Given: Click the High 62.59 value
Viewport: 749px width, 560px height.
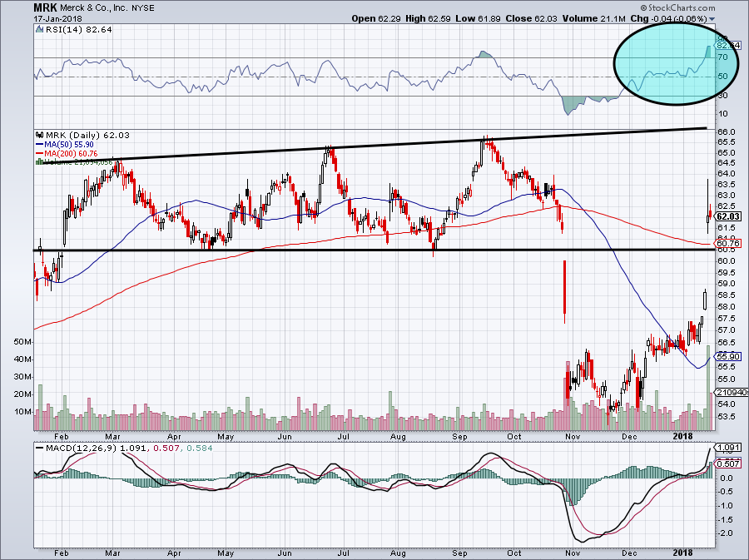Looking at the screenshot, I should [x=429, y=18].
